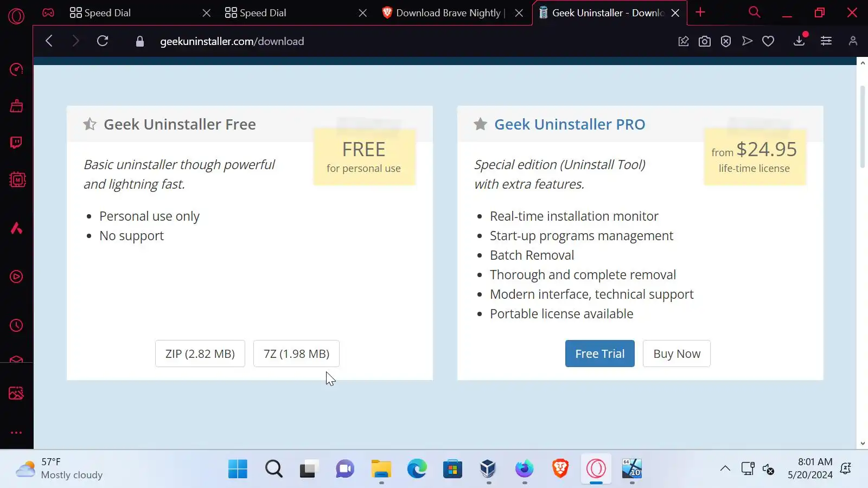The height and width of the screenshot is (488, 868).
Task: Add page to bookmarks heart icon
Action: [x=768, y=41]
